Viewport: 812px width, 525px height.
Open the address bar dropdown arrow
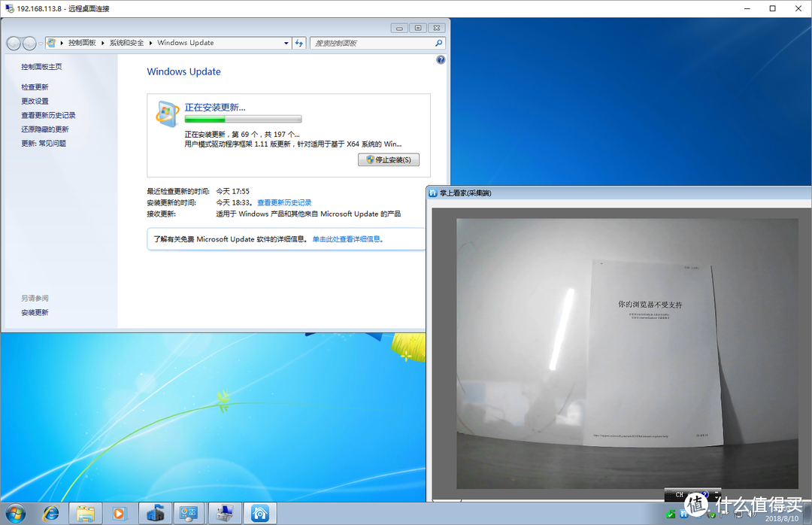pyautogui.click(x=286, y=43)
